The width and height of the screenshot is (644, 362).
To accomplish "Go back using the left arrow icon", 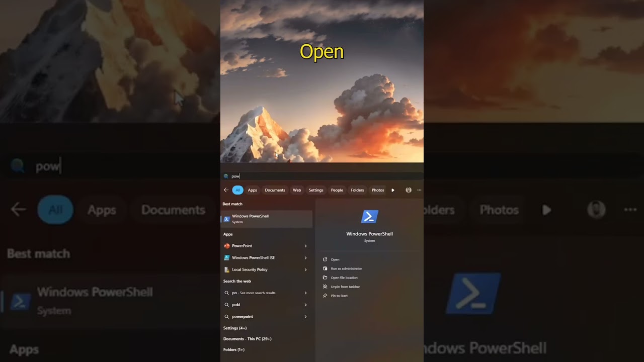I will tap(226, 190).
